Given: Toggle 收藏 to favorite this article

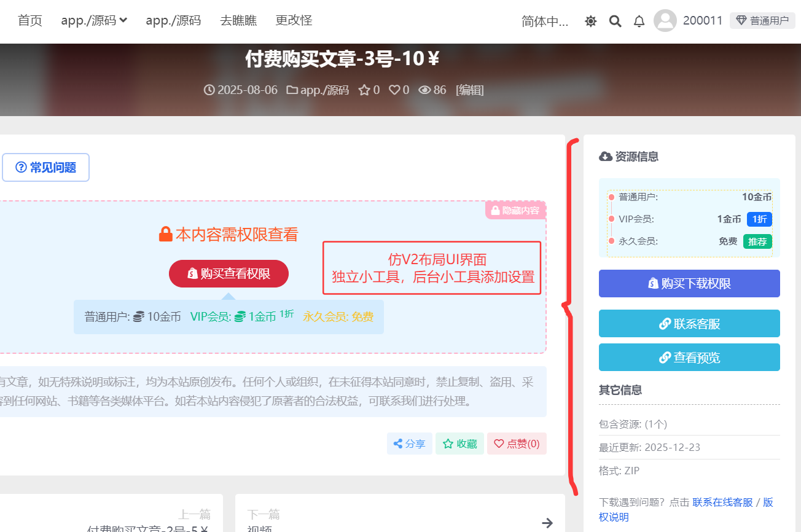Looking at the screenshot, I should [x=459, y=444].
